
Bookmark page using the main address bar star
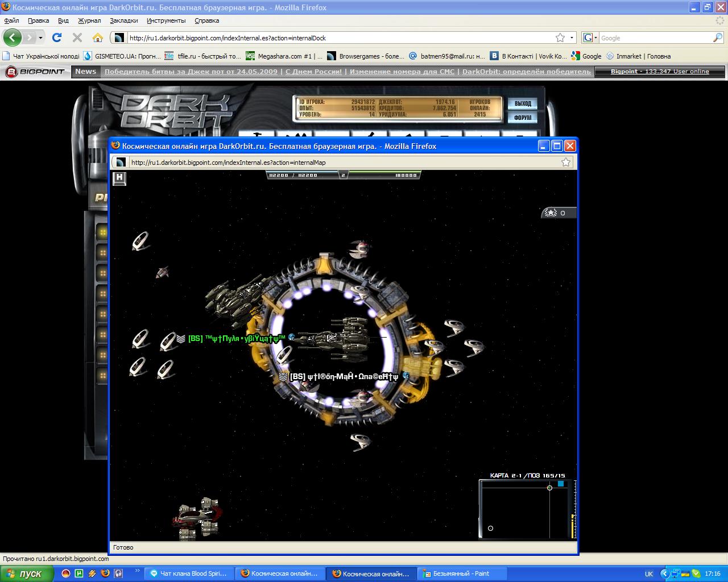[x=560, y=38]
